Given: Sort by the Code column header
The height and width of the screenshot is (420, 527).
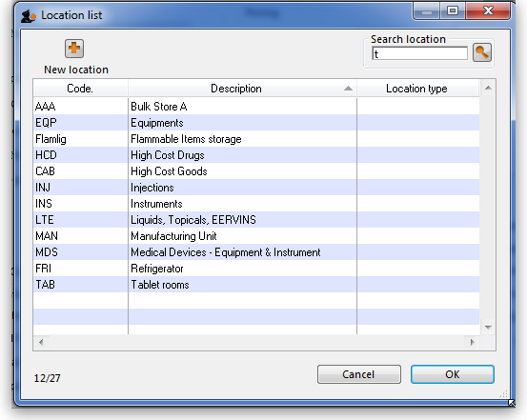Looking at the screenshot, I should click(80, 89).
